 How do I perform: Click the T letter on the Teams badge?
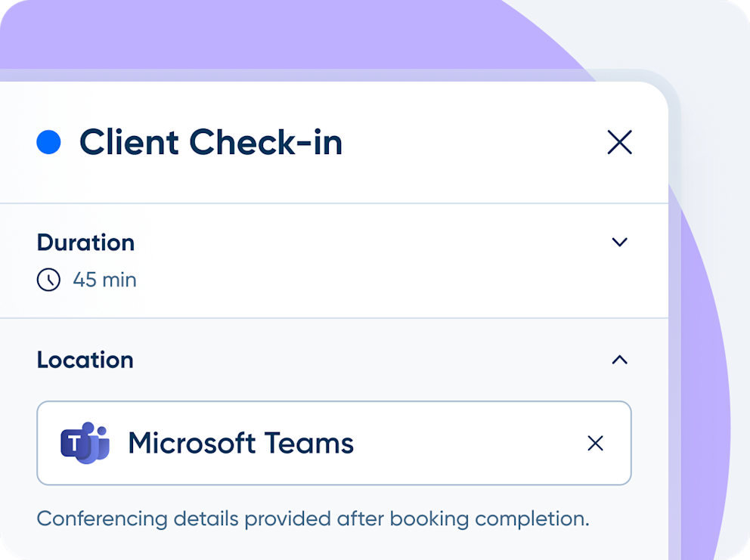coord(76,443)
